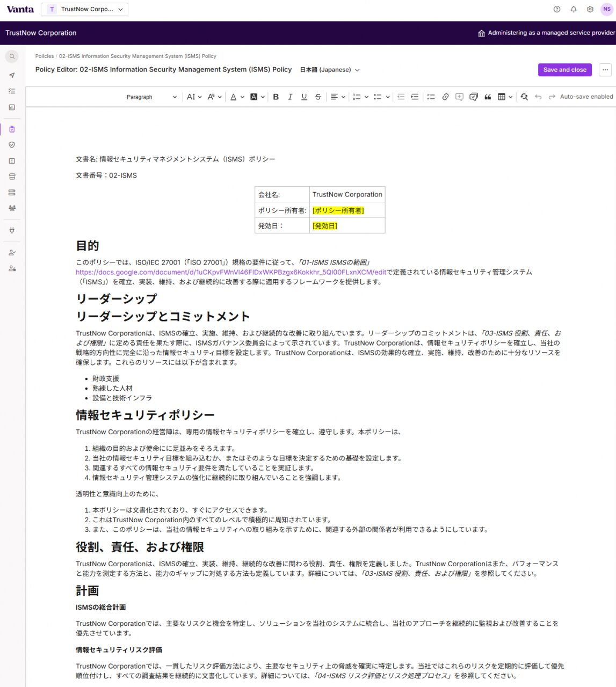This screenshot has height=687, width=616.
Task: Click the リーダーシップとコミットメント heading
Action: click(x=163, y=316)
